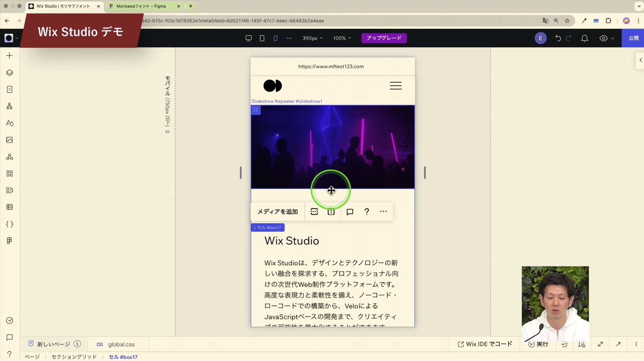Image resolution: width=644 pixels, height=361 pixels.
Task: Switch to the Morisawa Figma browser tab
Action: 145,6
